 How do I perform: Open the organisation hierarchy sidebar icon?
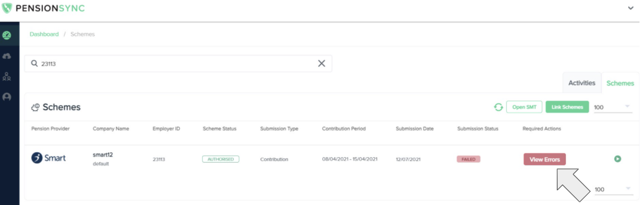pyautogui.click(x=7, y=76)
